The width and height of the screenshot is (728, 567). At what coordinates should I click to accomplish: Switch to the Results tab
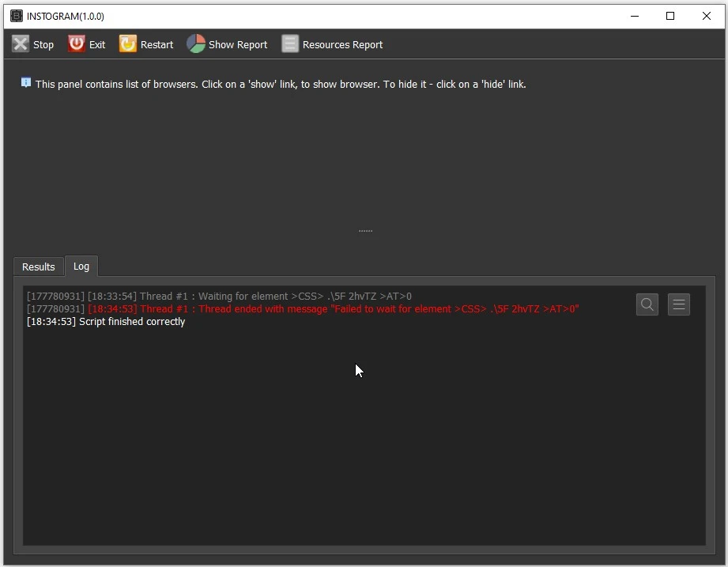click(39, 267)
